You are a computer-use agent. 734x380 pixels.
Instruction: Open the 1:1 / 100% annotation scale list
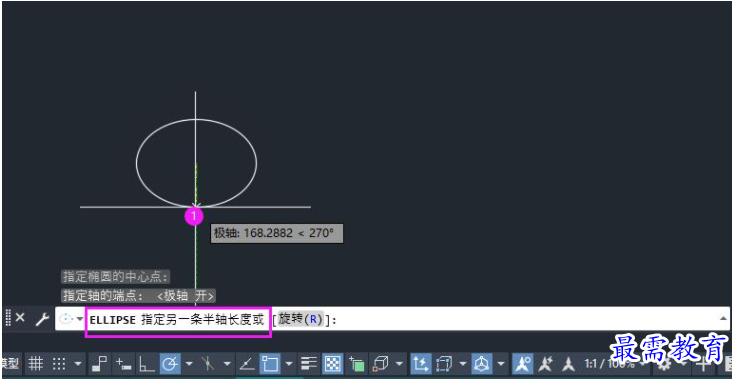tap(609, 364)
